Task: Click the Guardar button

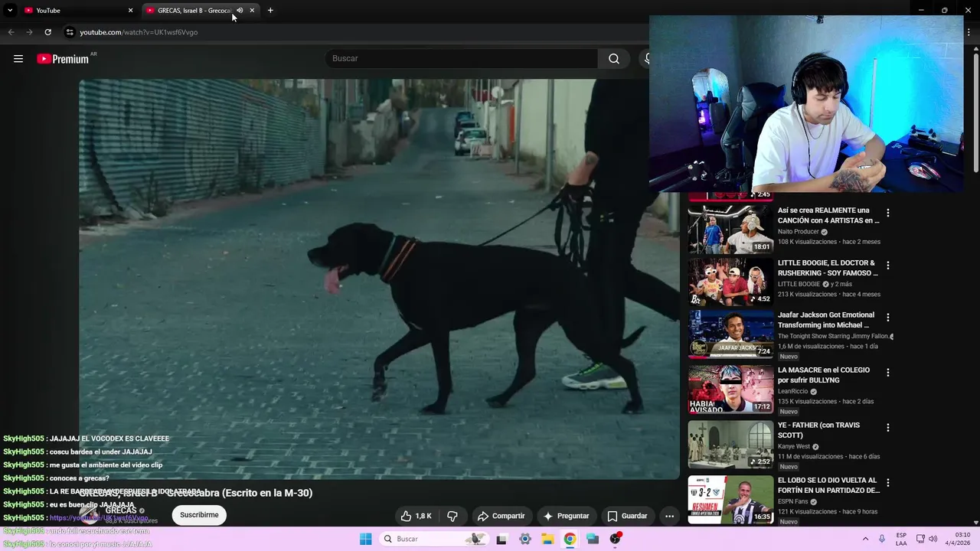Action: click(628, 516)
